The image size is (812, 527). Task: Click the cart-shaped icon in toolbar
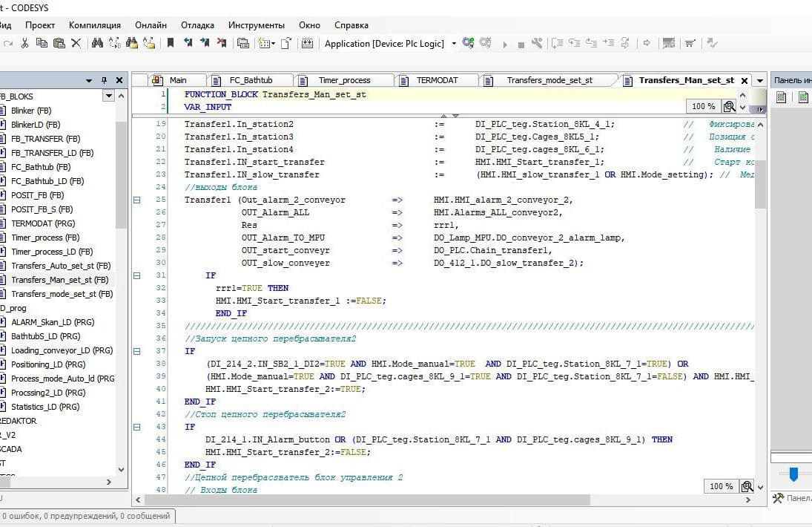tap(690, 44)
